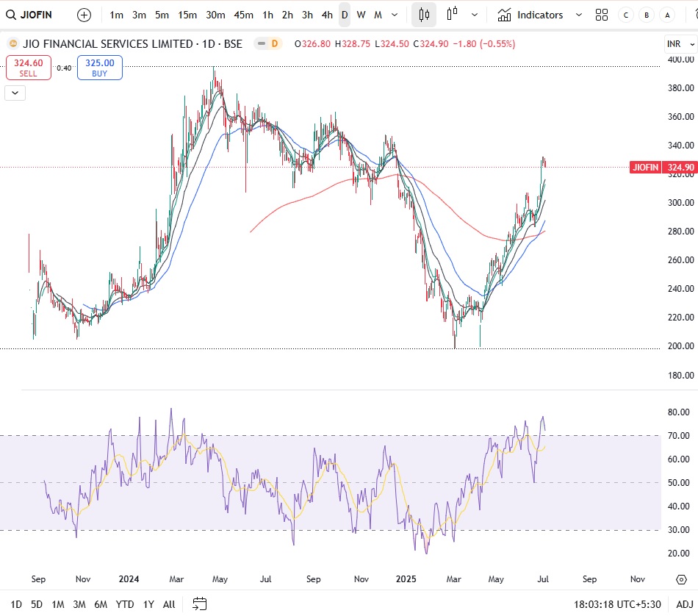Click the BUY 325.00 button
Image resolution: width=698 pixels, height=616 pixels.
[x=98, y=68]
